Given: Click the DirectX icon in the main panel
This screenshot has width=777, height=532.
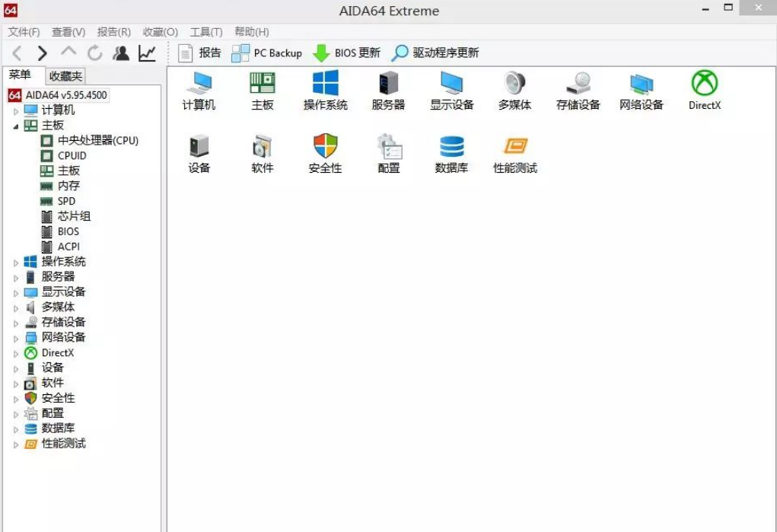Looking at the screenshot, I should [x=703, y=90].
